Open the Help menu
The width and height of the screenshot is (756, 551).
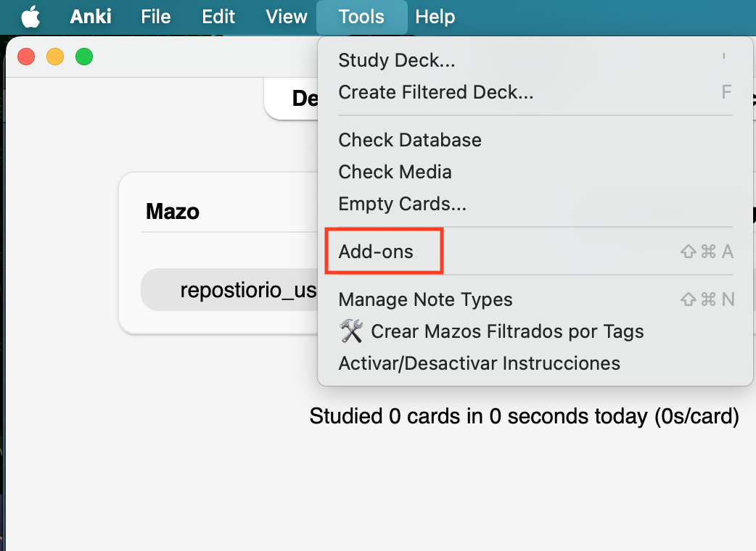tap(435, 16)
